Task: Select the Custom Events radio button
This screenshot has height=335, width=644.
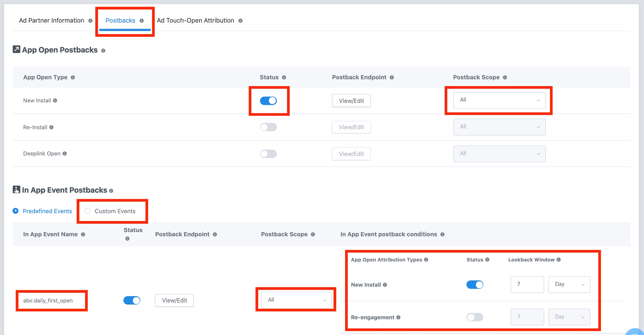Action: coord(87,211)
